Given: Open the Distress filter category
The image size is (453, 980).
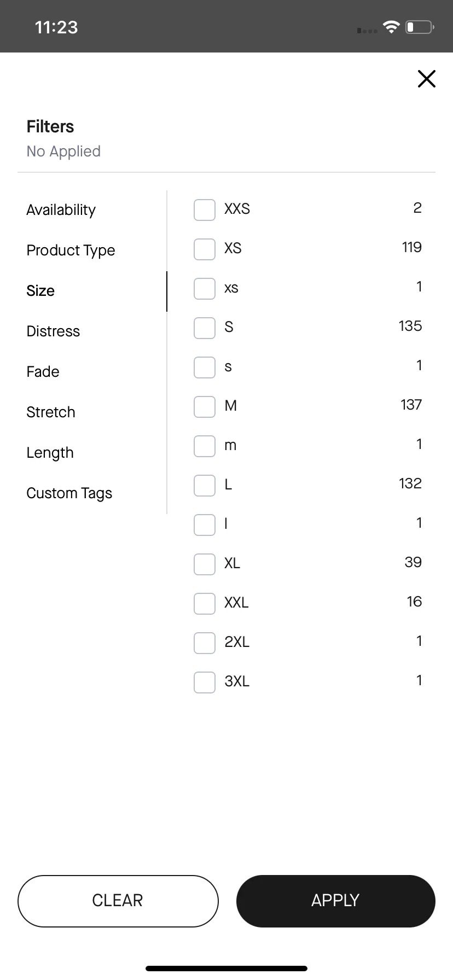Looking at the screenshot, I should point(53,331).
